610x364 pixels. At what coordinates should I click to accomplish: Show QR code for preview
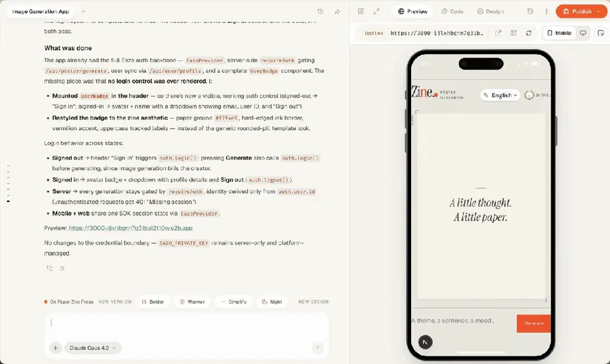(x=513, y=33)
